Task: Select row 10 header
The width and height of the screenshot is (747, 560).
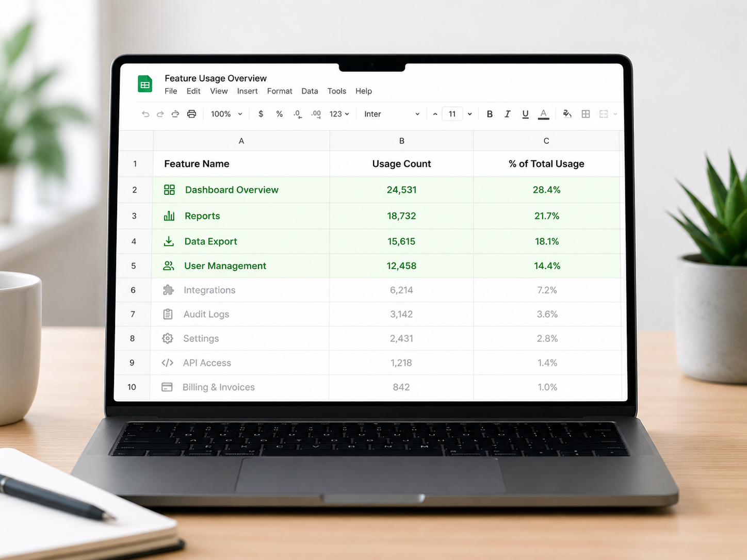Action: tap(132, 387)
